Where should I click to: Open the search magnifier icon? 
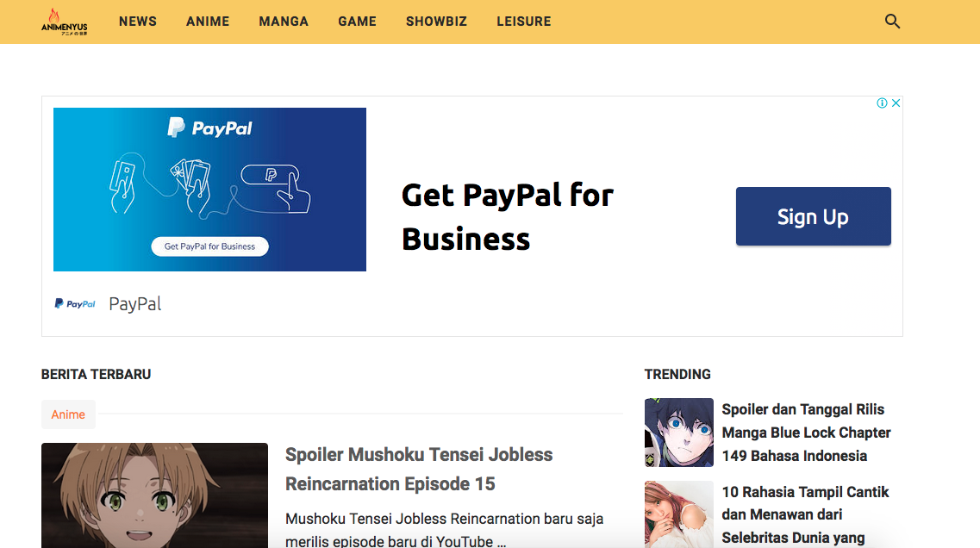click(892, 22)
